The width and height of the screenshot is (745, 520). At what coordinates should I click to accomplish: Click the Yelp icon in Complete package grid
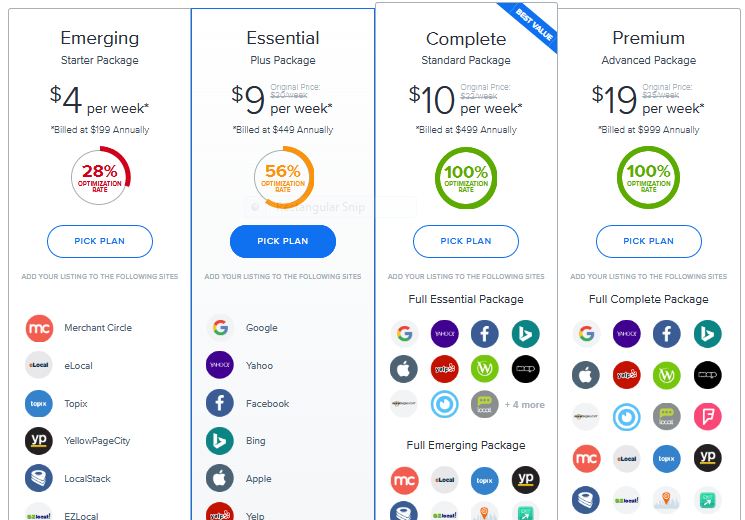[445, 369]
